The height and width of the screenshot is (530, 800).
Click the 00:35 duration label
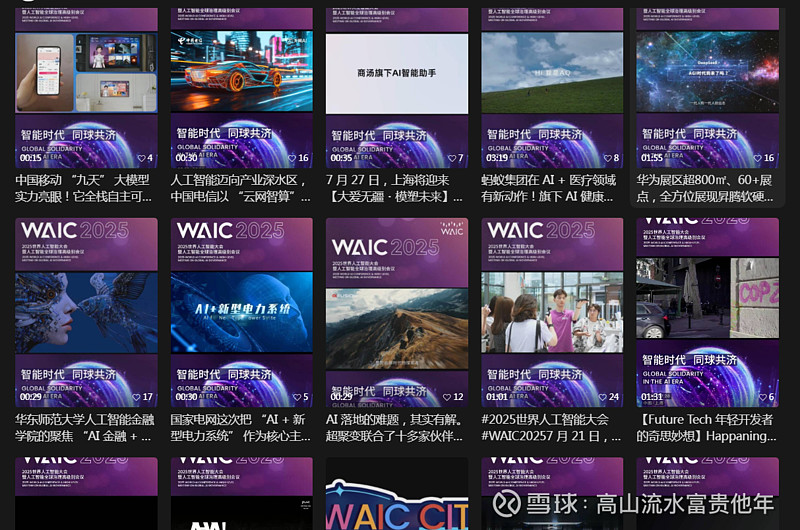(x=341, y=158)
